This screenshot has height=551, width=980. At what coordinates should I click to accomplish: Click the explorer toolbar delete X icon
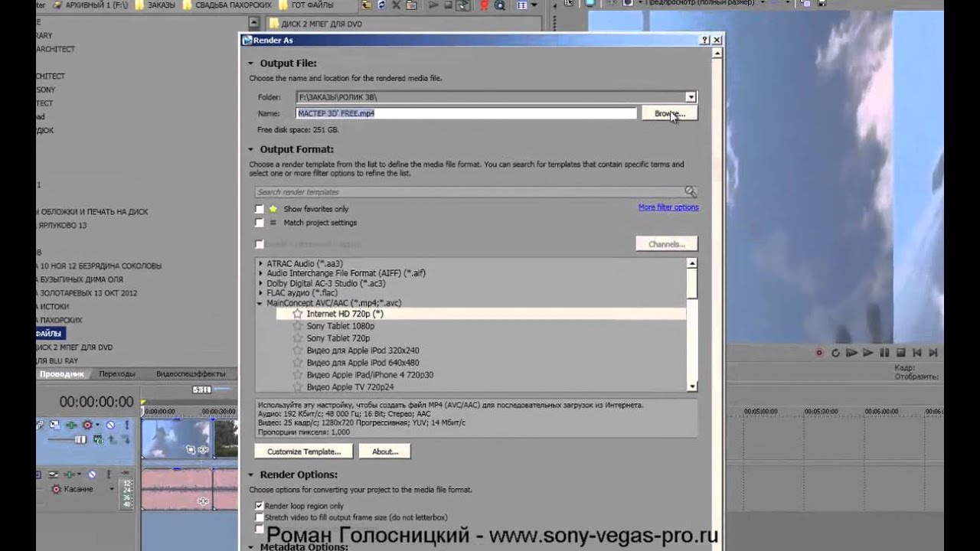point(396,5)
